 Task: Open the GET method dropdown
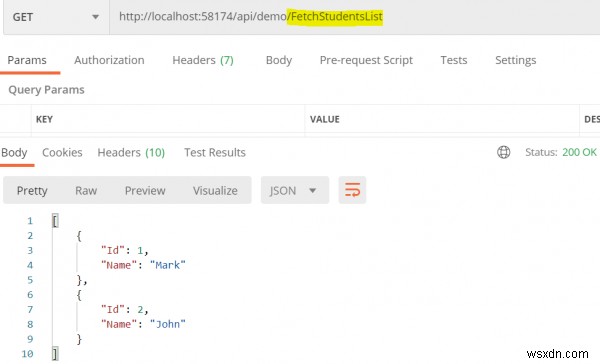click(56, 17)
